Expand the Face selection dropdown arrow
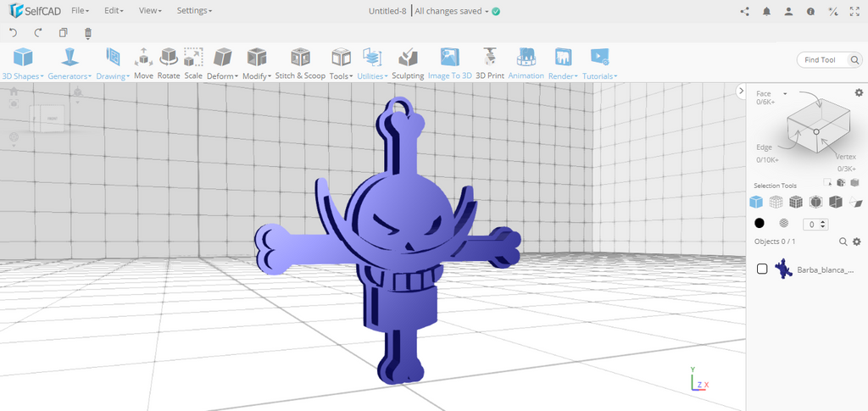Screen dimensions: 868x411 pyautogui.click(x=785, y=93)
